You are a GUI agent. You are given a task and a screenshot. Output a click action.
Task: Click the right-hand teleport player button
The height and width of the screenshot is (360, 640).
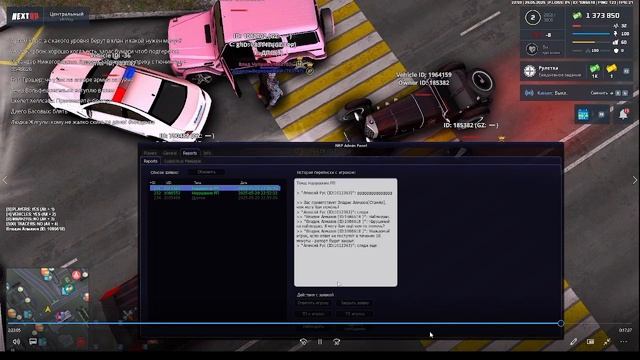click(355, 314)
